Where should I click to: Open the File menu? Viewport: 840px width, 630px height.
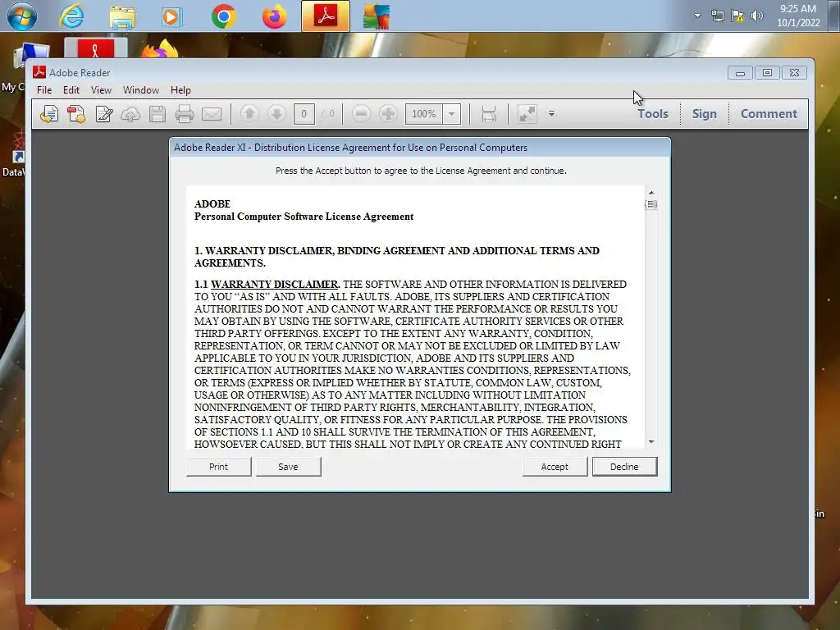click(x=44, y=90)
